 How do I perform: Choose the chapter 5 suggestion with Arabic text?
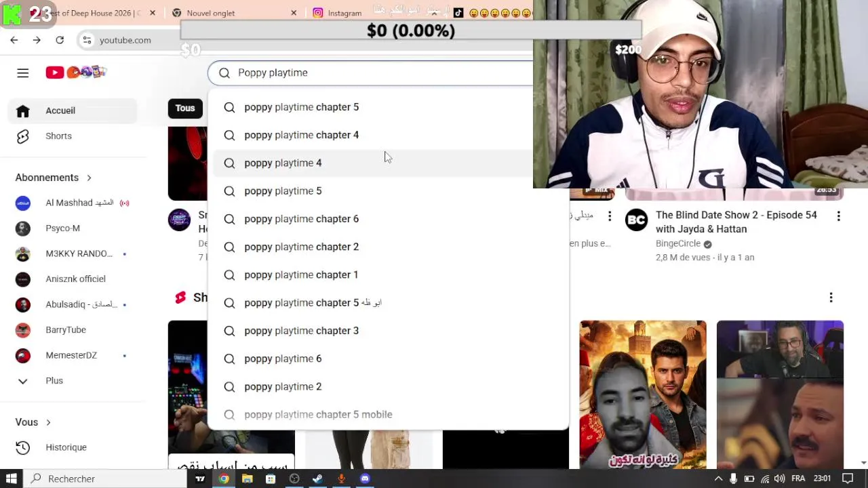[388, 303]
